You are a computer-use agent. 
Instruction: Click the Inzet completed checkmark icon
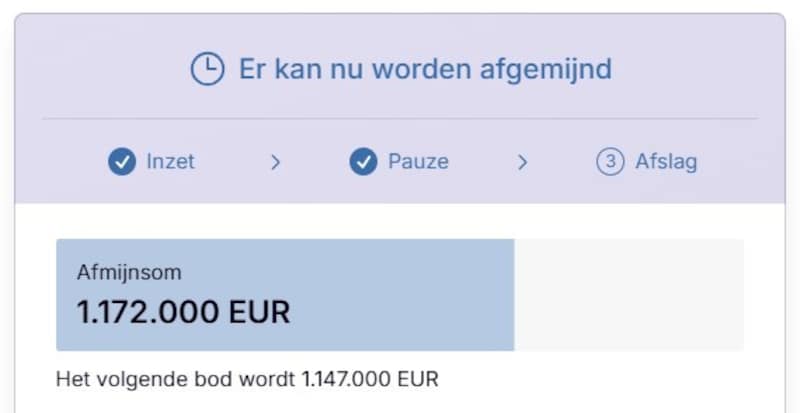point(121,162)
